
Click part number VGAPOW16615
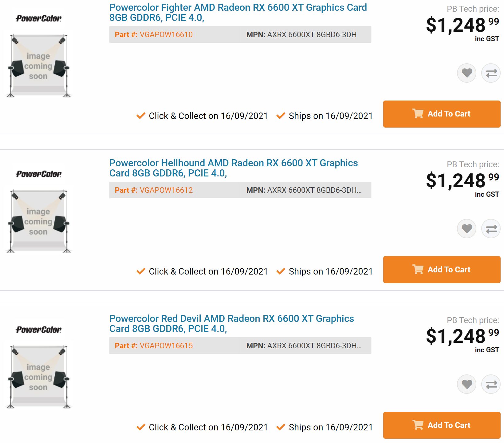[166, 346]
